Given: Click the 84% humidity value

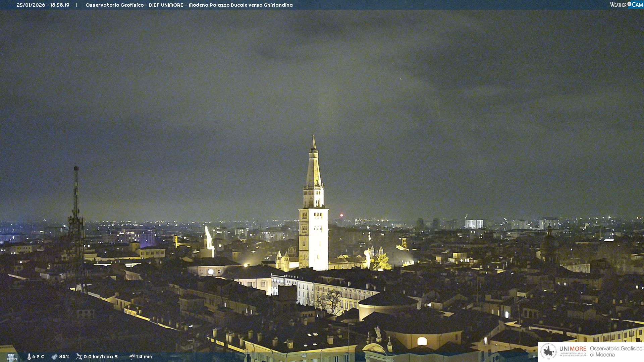Looking at the screenshot, I should click(x=64, y=357).
